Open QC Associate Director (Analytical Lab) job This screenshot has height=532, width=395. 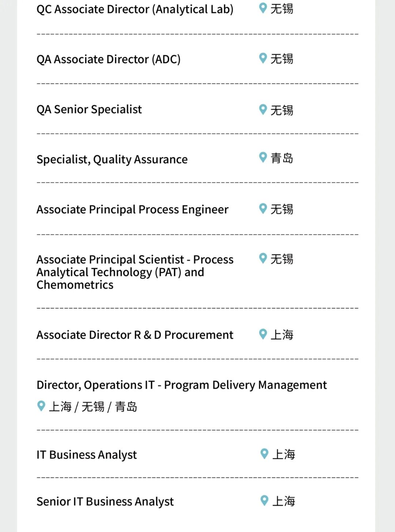pos(135,9)
